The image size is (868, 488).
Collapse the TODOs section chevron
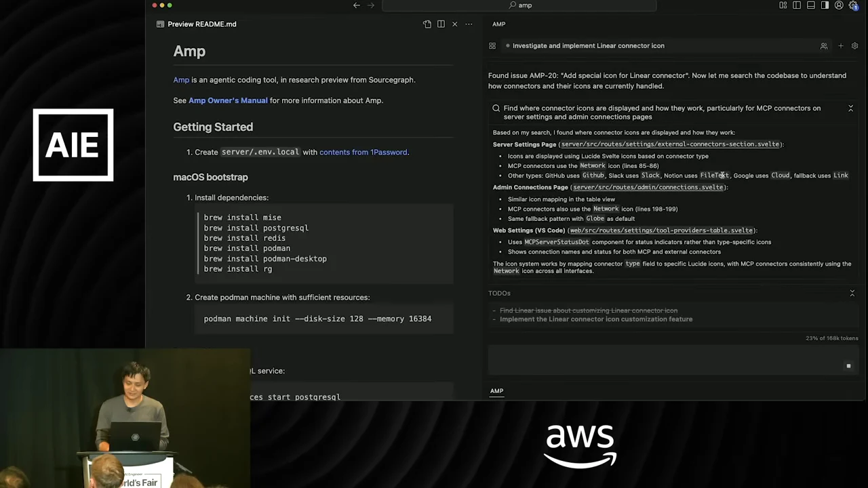(x=852, y=293)
